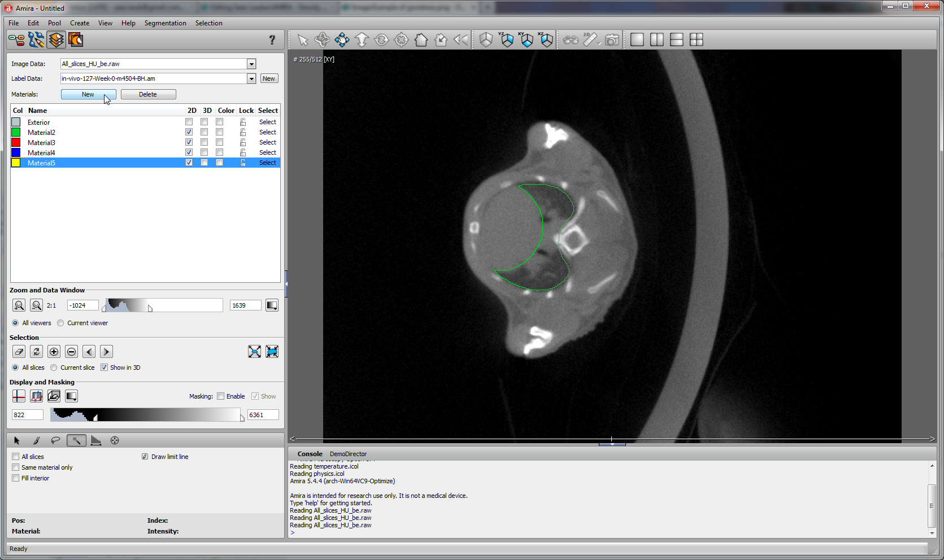Viewport: 944px width, 560px height.
Task: Click the home view icon
Action: click(421, 40)
